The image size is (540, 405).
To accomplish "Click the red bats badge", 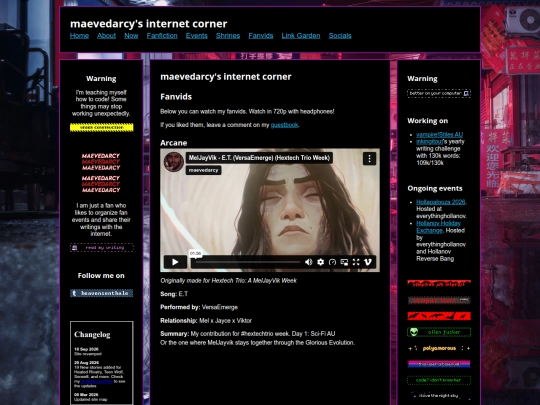I will [x=439, y=316].
